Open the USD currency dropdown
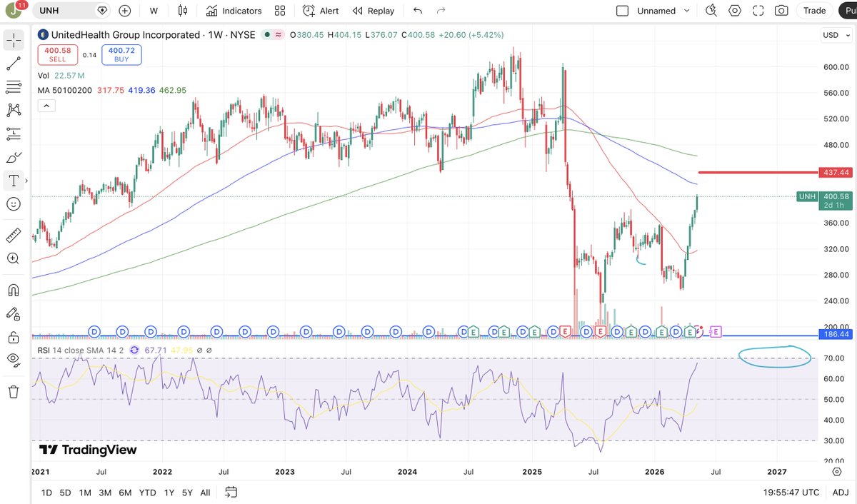The width and height of the screenshot is (857, 504). 836,35
